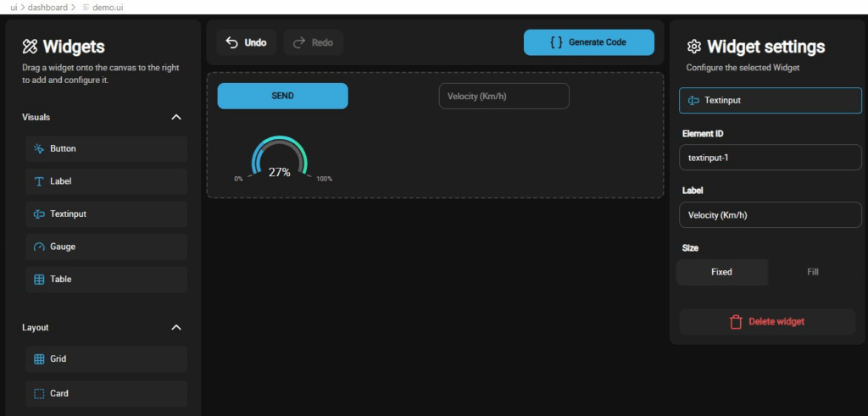Switch size to Fill
The height and width of the screenshot is (416, 868).
(812, 272)
